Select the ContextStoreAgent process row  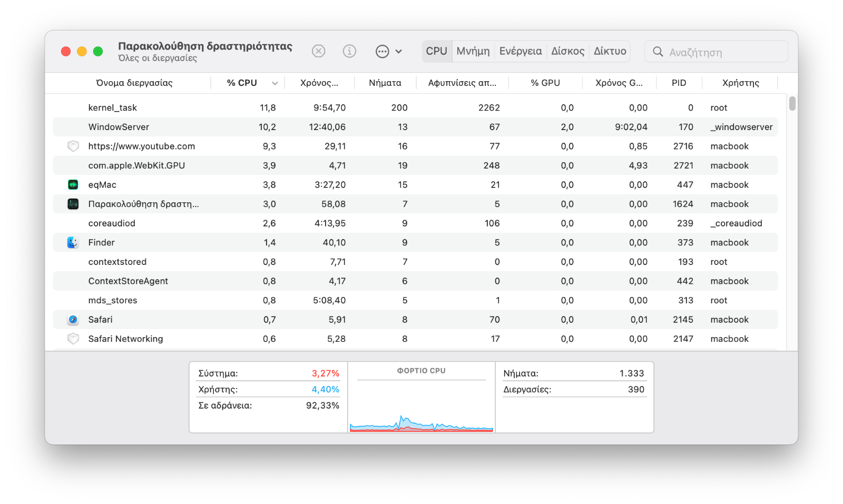(415, 281)
